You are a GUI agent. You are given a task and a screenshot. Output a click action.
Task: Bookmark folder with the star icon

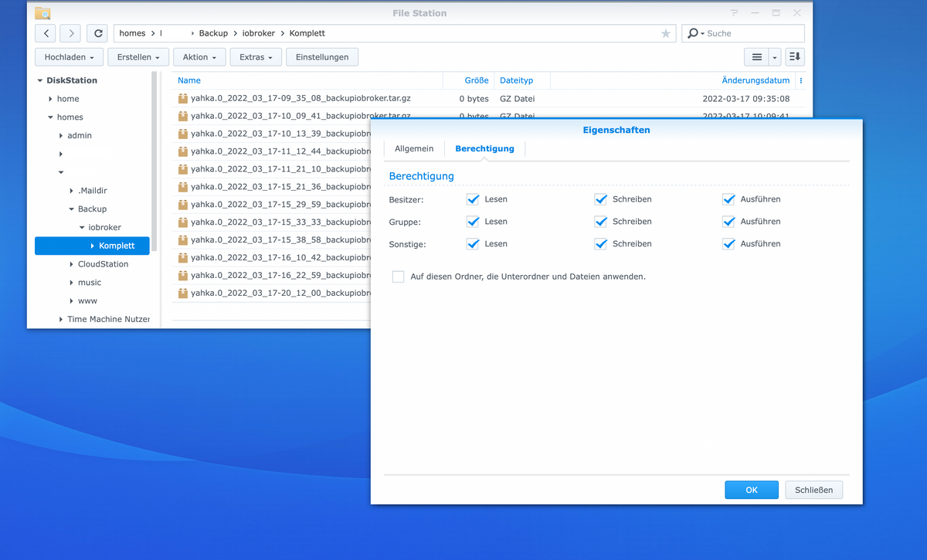pos(666,33)
